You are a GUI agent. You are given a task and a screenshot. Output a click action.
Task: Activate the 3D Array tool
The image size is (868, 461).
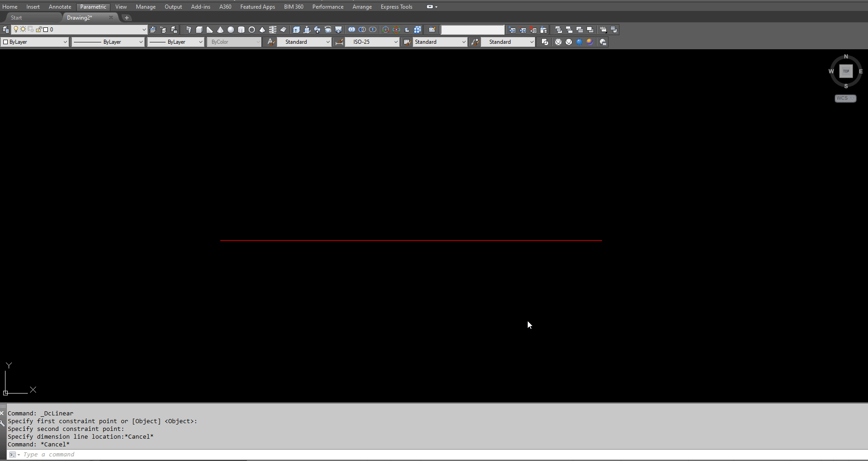(417, 30)
